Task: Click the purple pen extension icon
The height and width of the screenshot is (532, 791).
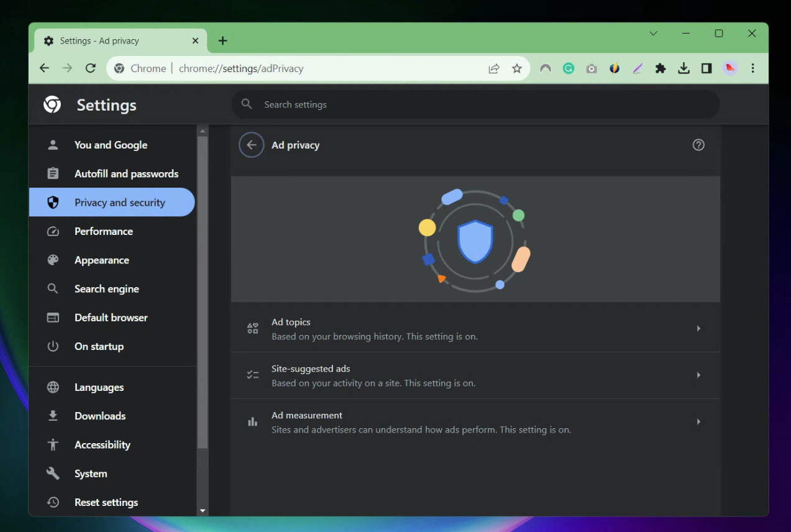Action: tap(638, 68)
